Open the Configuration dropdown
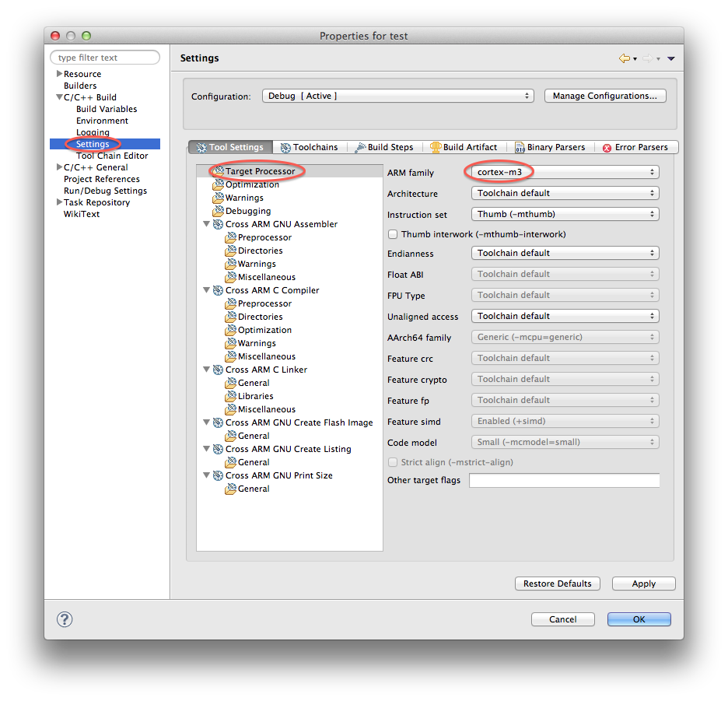The height and width of the screenshot is (701, 728). tap(397, 96)
